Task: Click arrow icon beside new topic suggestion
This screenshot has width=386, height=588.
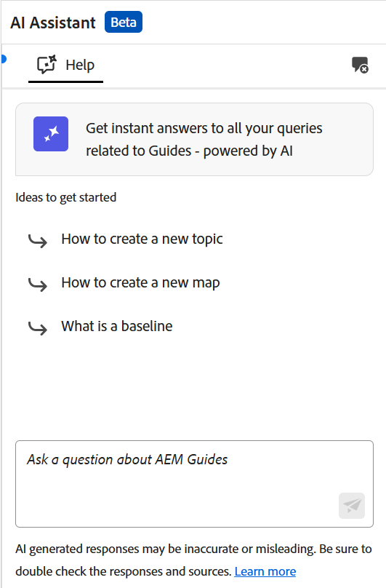Action: tap(38, 240)
